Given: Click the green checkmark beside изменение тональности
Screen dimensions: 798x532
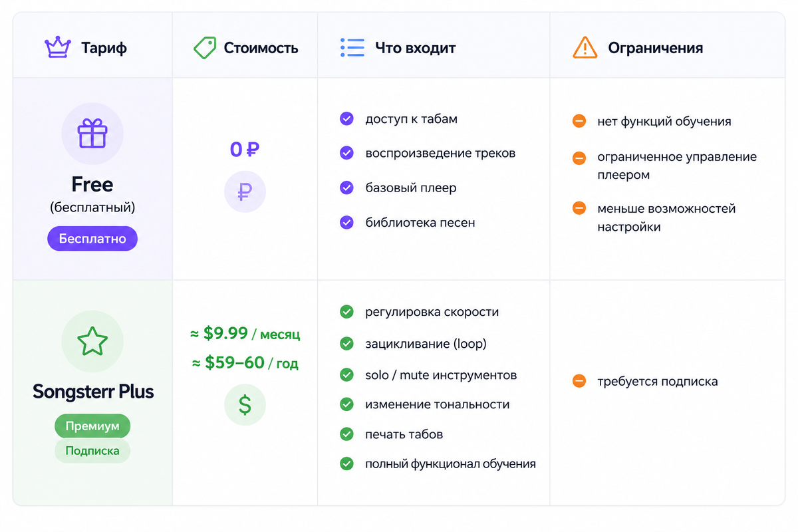Looking at the screenshot, I should [x=346, y=404].
